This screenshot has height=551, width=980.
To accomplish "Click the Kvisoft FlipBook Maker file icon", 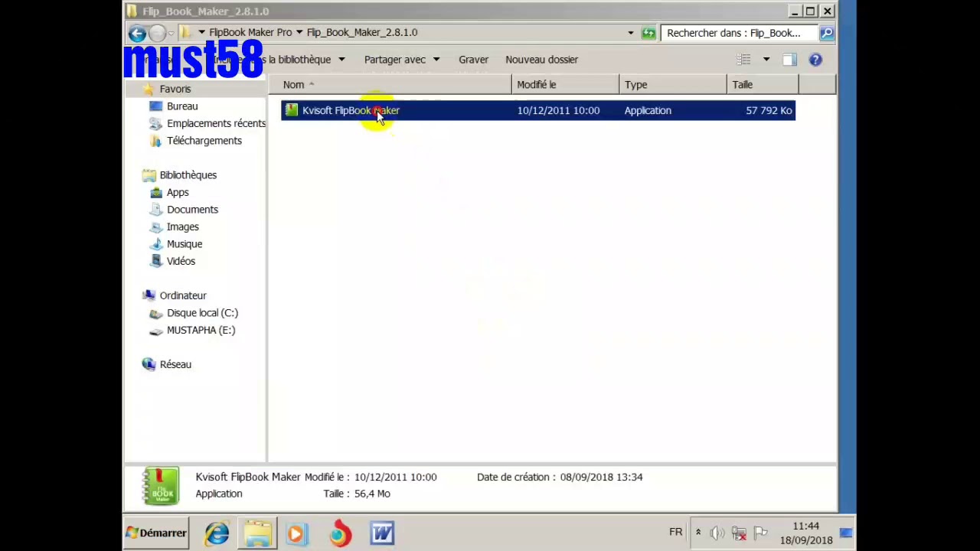I will pos(291,111).
